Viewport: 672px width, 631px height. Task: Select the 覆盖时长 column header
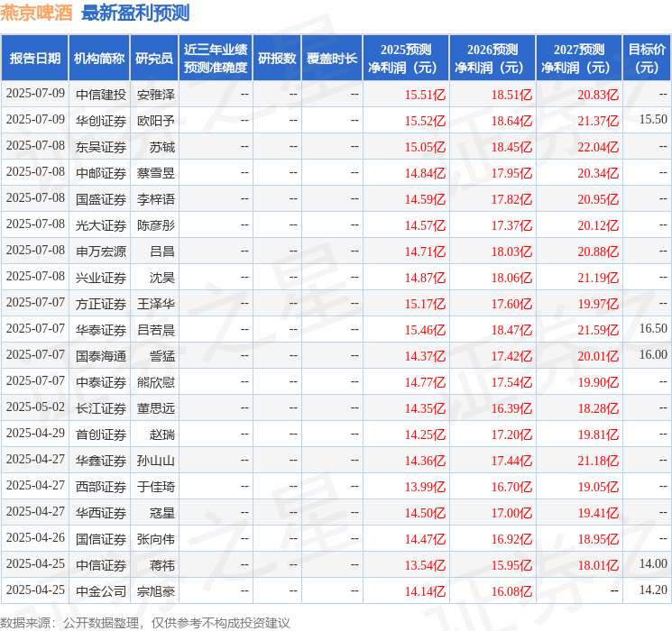pyautogui.click(x=332, y=58)
